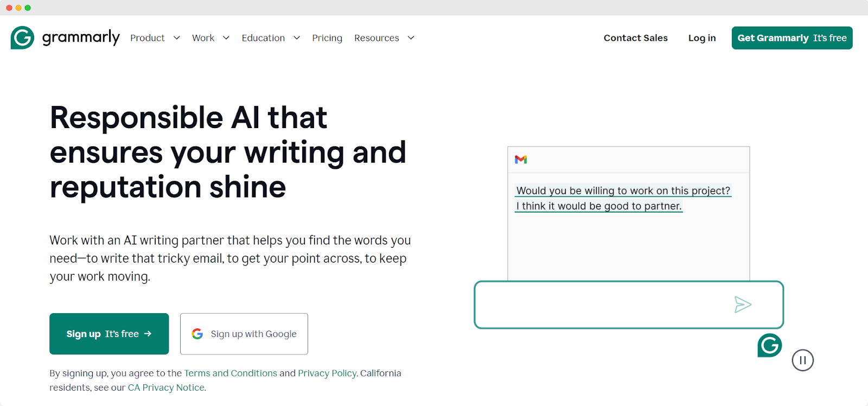The width and height of the screenshot is (868, 406).
Task: Click Sign up with Google button
Action: click(x=244, y=334)
